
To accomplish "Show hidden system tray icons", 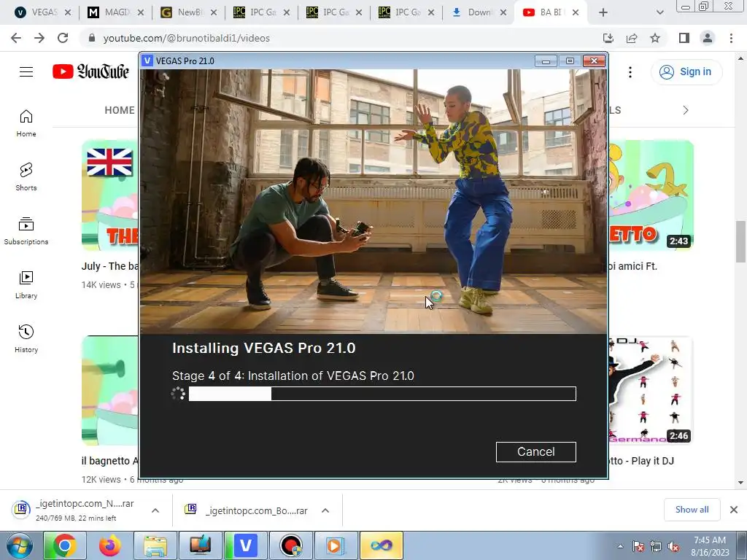I will click(620, 546).
